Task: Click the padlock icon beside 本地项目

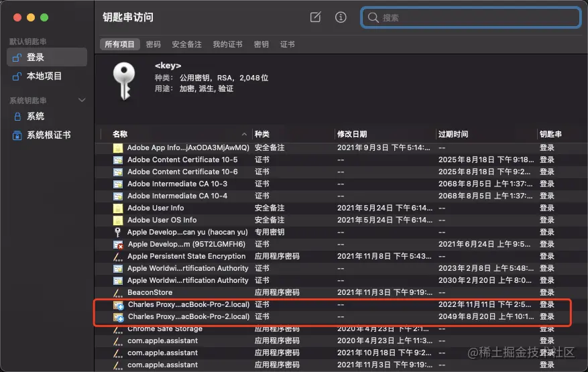Action: [17, 76]
